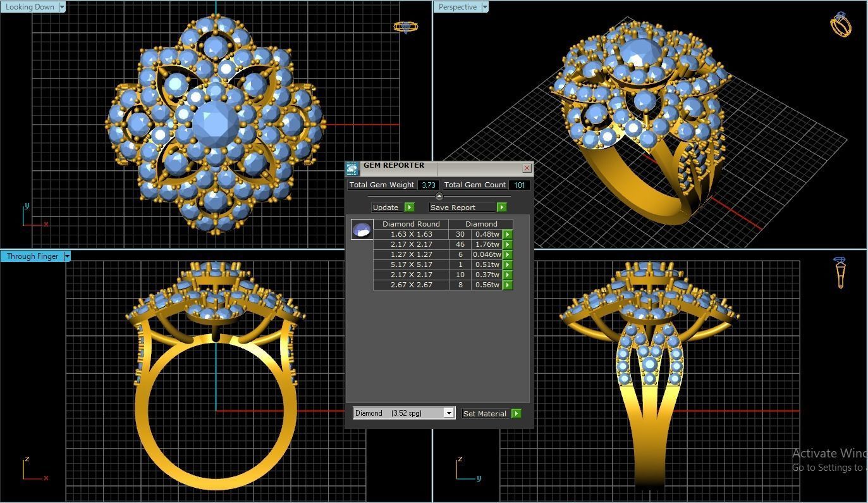Click the green arrow for 0.046tw row

pyautogui.click(x=507, y=254)
